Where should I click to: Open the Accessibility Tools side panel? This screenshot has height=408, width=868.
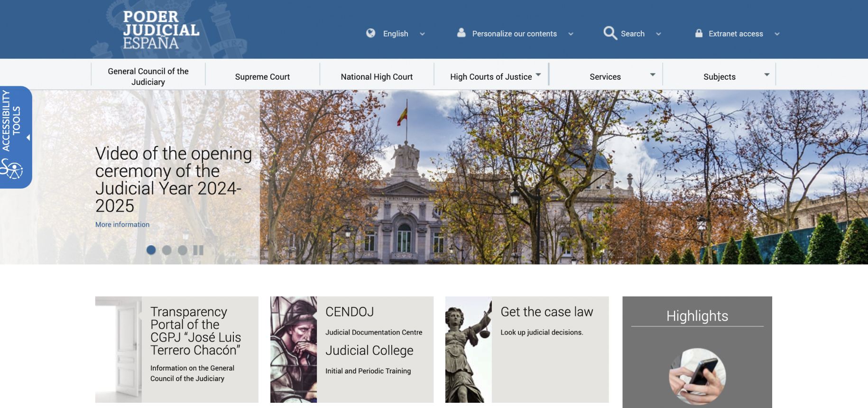(x=14, y=121)
